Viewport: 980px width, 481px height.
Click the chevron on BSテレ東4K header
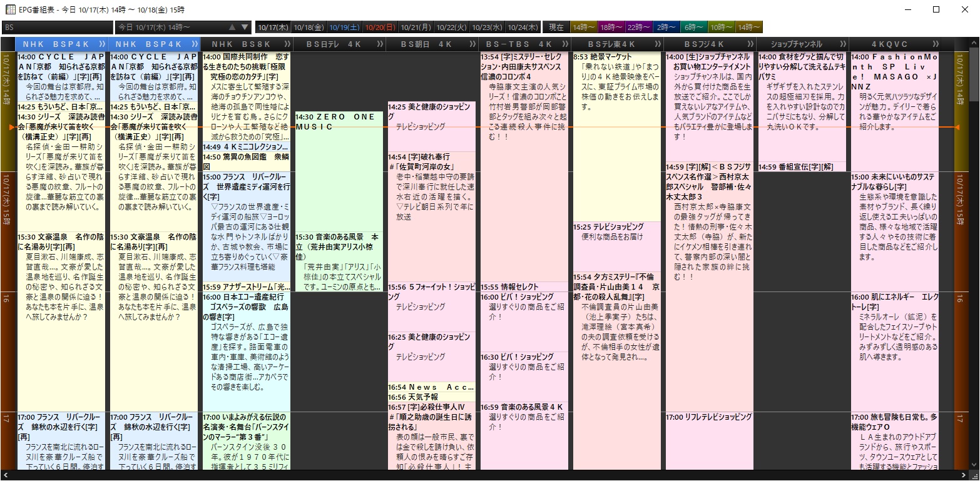click(x=657, y=44)
